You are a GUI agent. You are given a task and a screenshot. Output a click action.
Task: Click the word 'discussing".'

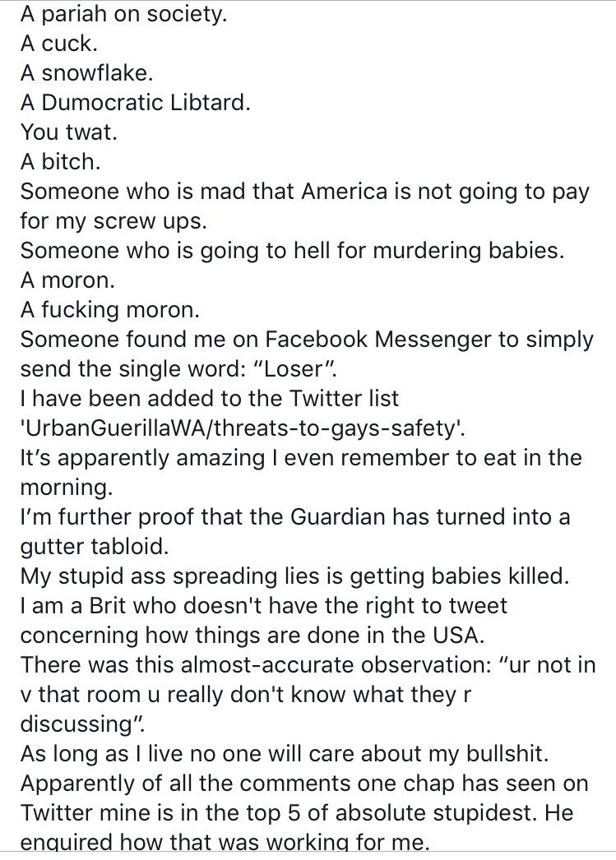[x=83, y=724]
